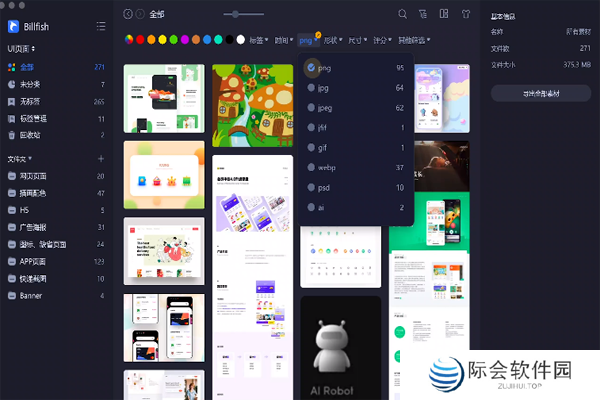
Task: Add new folder with plus icon
Action: click(x=100, y=159)
